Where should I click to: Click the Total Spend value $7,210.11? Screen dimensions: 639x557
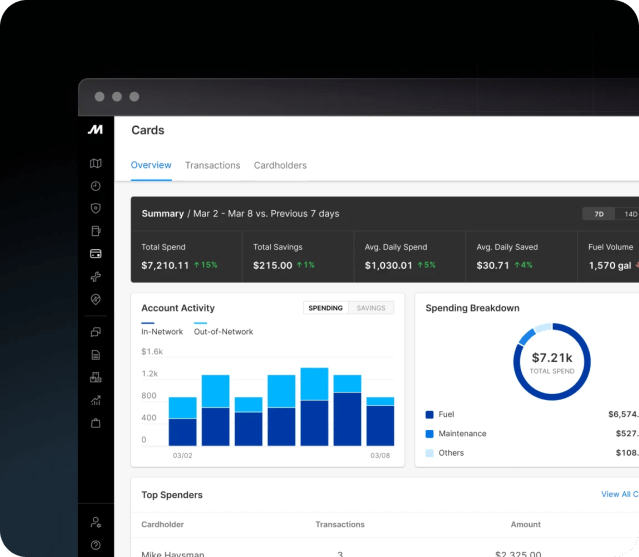pyautogui.click(x=165, y=265)
